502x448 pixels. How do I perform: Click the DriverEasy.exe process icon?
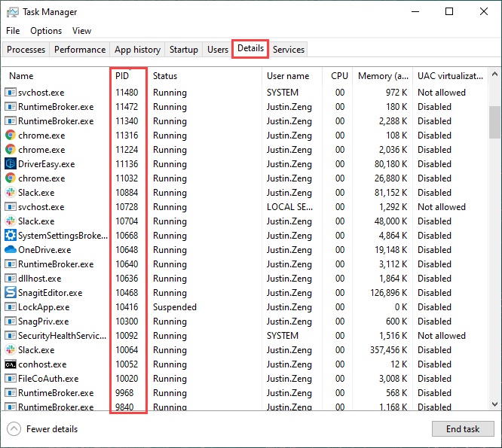(11, 164)
